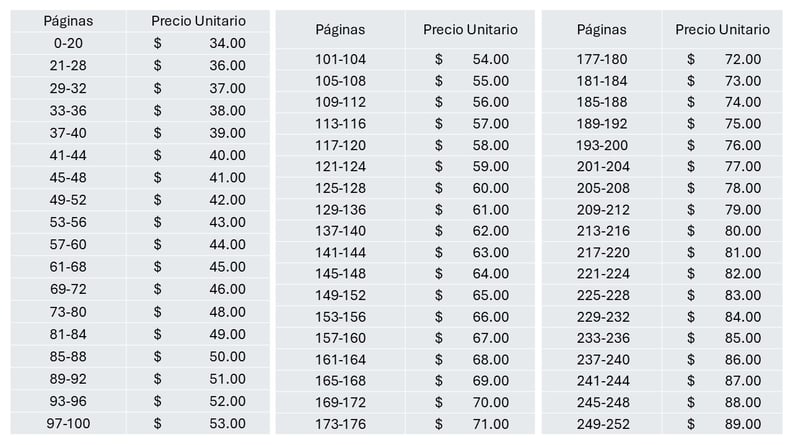Select the 173-176 pages cell
Screen dimensions: 793x445
340,424
